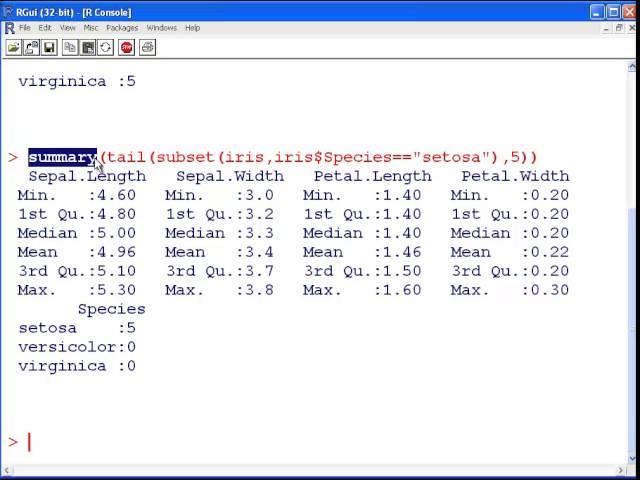The width and height of the screenshot is (640, 480).
Task: Click the Copy and paste toolbar icon
Action: coord(105,48)
